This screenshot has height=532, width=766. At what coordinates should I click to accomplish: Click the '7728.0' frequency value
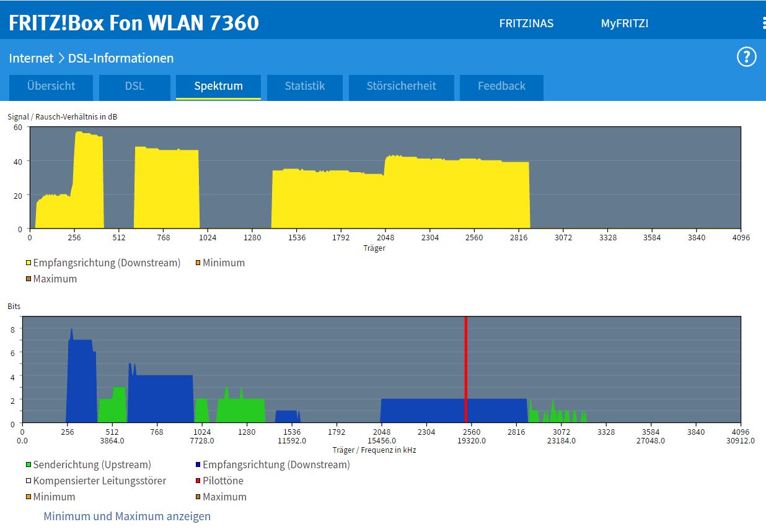[x=202, y=441]
